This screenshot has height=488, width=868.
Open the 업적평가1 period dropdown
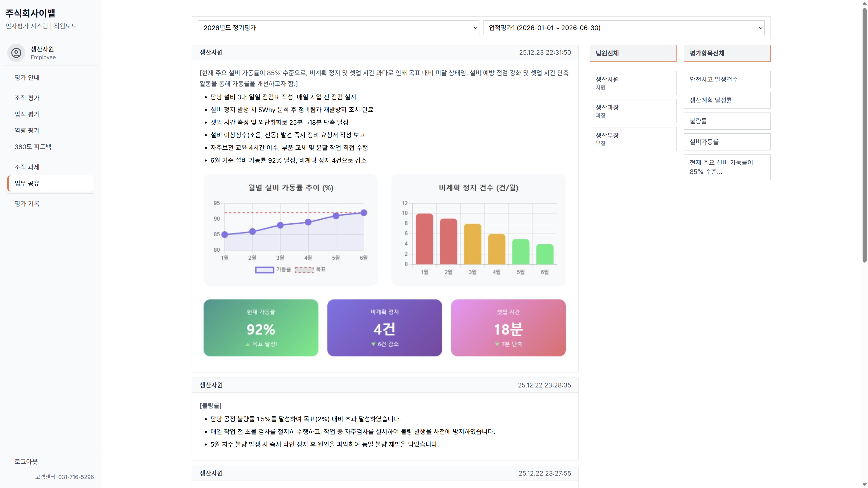(x=623, y=28)
